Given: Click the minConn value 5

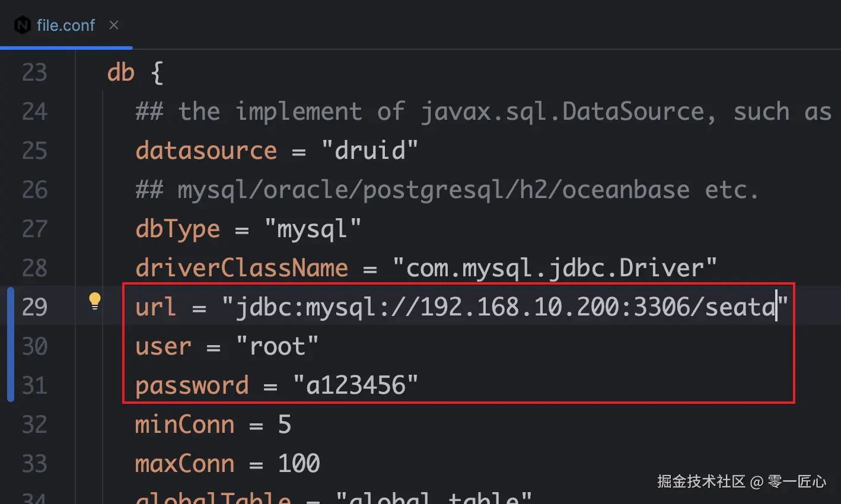Looking at the screenshot, I should [285, 425].
